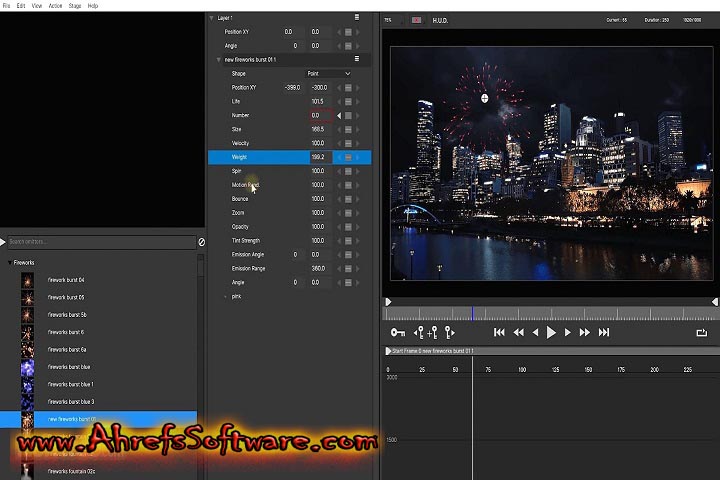Open the View menu
720x480 pixels.
pos(37,6)
